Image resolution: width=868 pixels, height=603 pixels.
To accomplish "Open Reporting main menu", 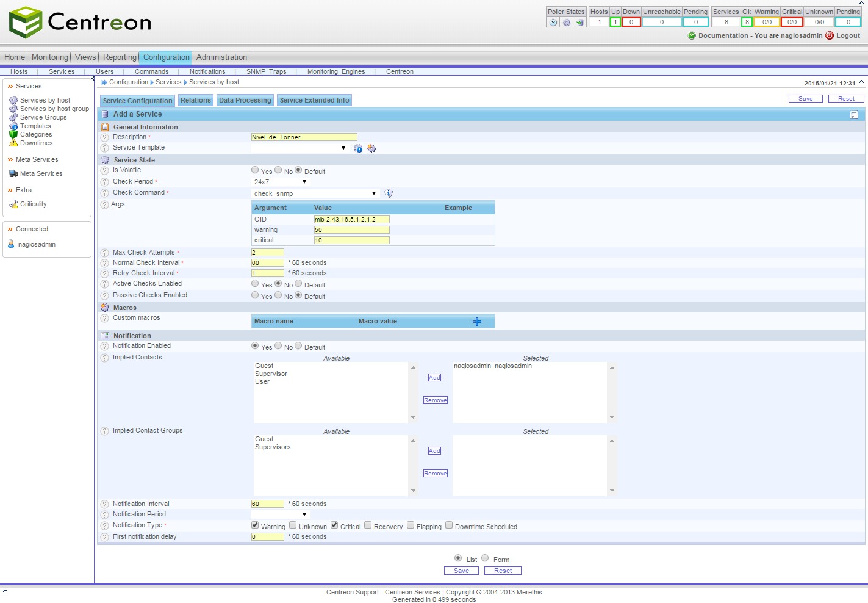I will coord(120,57).
